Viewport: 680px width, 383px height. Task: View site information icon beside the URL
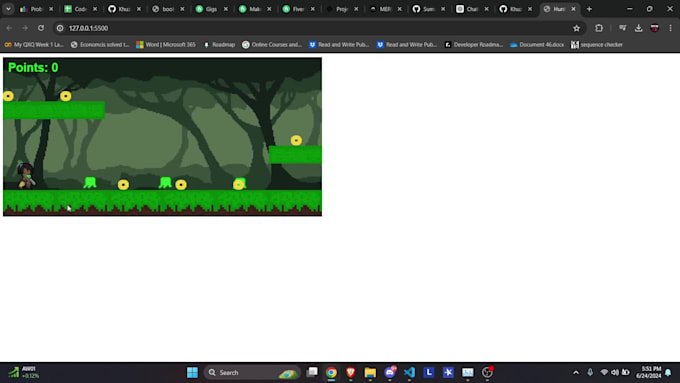pos(60,28)
